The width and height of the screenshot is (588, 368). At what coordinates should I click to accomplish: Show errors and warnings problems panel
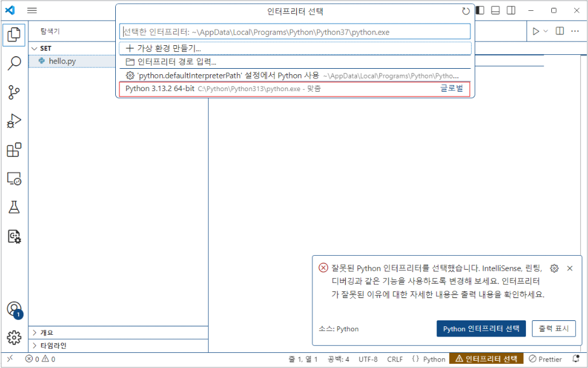(x=40, y=359)
